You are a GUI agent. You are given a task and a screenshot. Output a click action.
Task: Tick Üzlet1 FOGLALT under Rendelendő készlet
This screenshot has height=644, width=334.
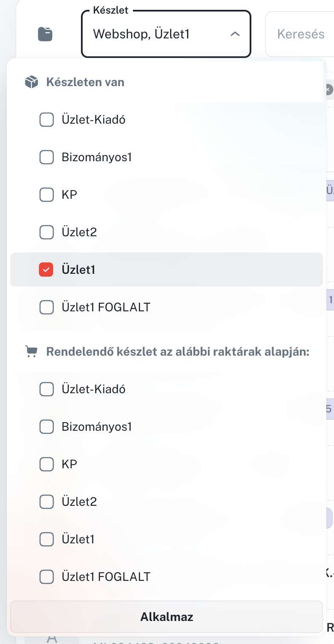tap(46, 577)
